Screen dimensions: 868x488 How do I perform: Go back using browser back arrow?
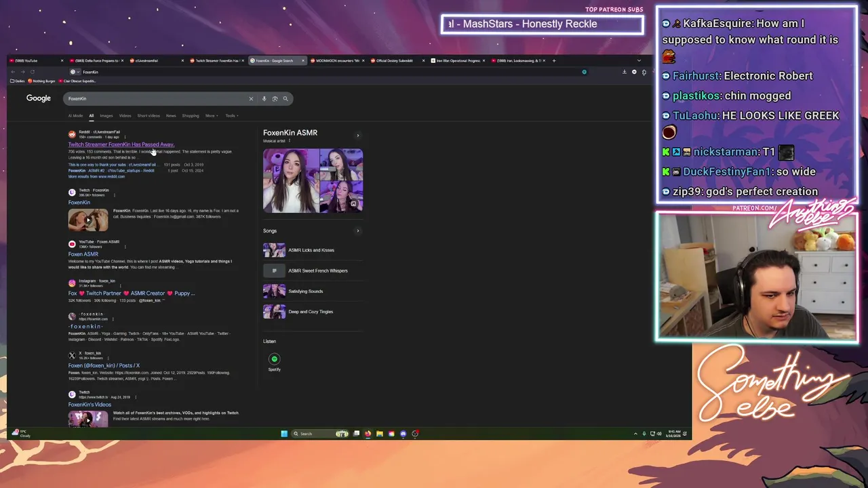coord(13,72)
